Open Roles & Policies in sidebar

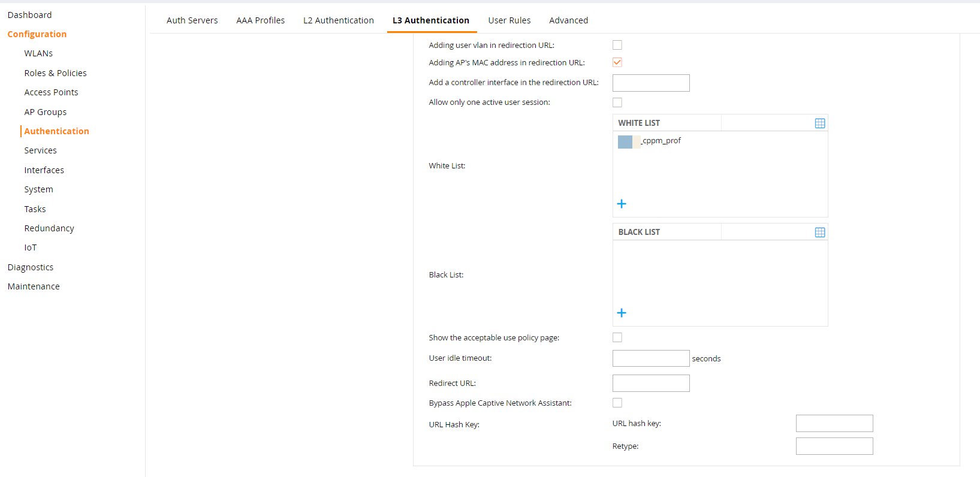(55, 73)
